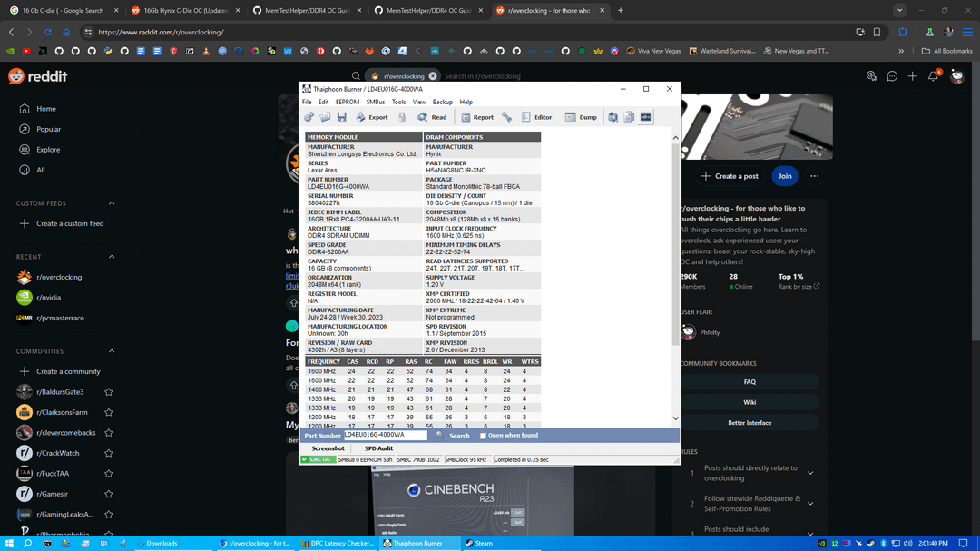Click Create a post button
Image resolution: width=980 pixels, height=551 pixels.
tap(730, 176)
